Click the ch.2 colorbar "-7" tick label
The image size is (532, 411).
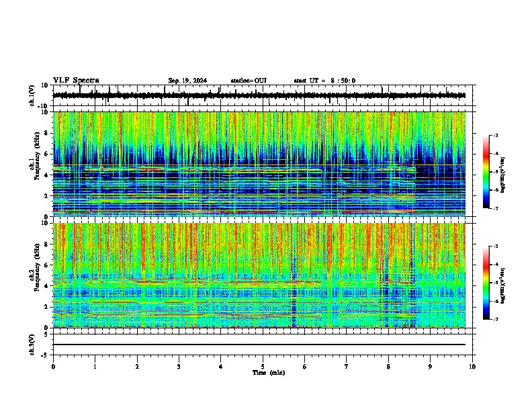[x=495, y=319]
